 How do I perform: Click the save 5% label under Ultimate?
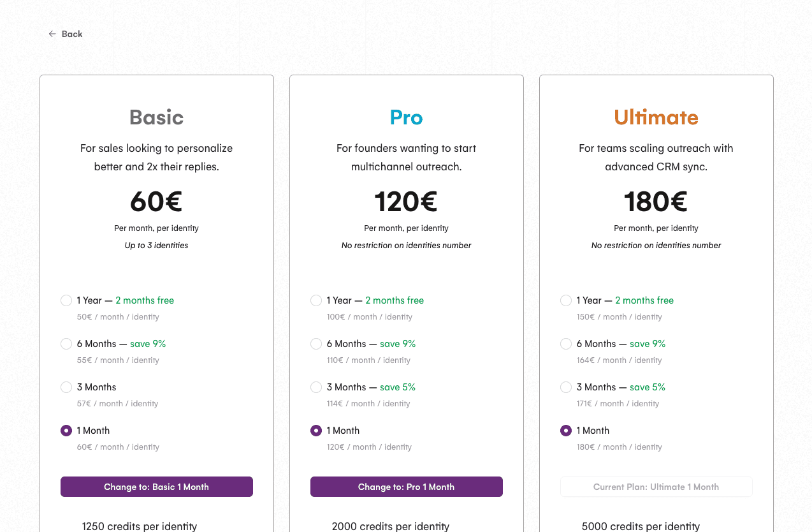(x=647, y=387)
